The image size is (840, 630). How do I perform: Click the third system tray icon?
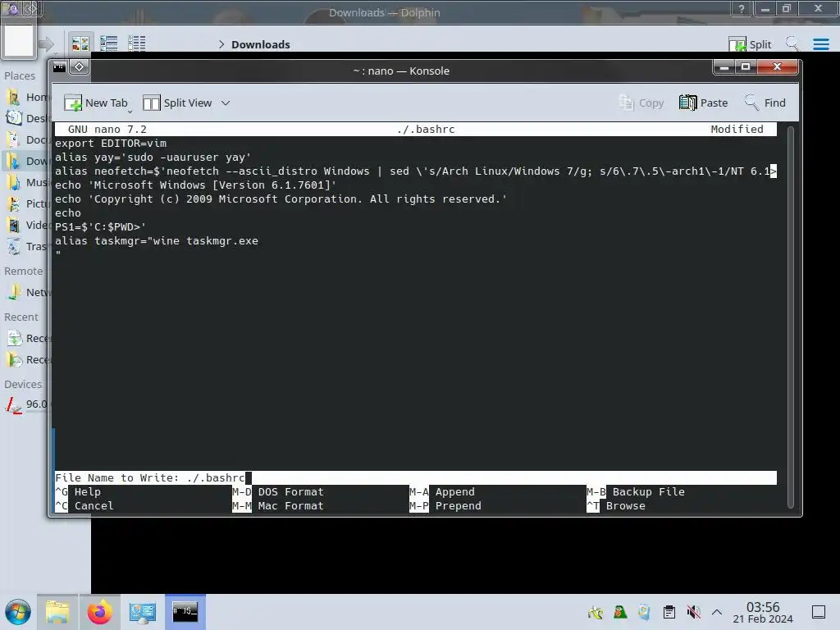pyautogui.click(x=645, y=612)
